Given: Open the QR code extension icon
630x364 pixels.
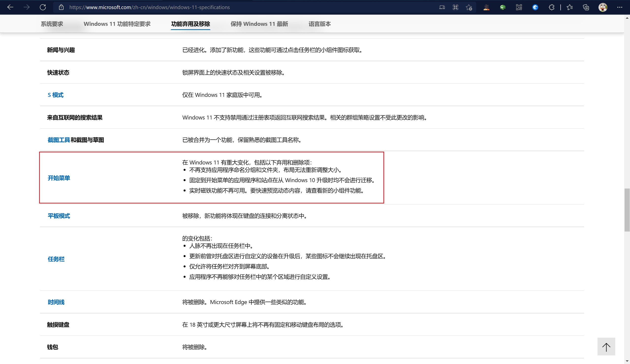Looking at the screenshot, I should (x=519, y=7).
